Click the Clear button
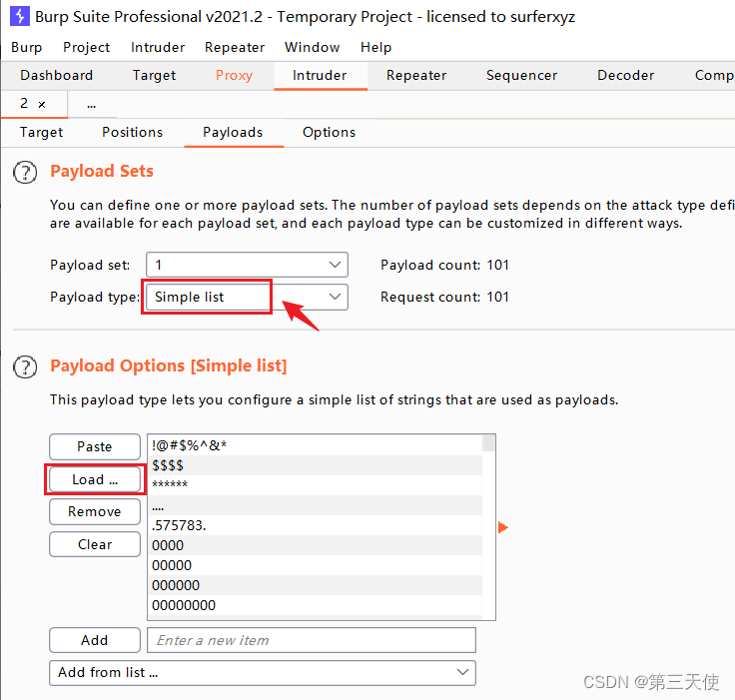 coord(95,544)
